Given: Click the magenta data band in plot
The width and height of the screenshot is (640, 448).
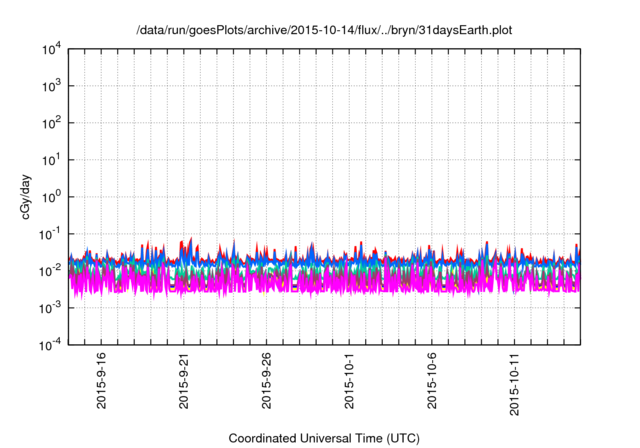Looking at the screenshot, I should tap(300, 283).
